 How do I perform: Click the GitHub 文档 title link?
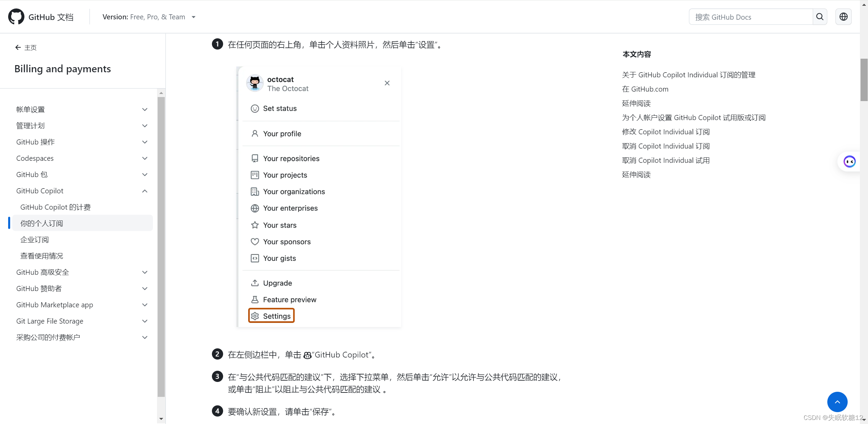tap(51, 17)
